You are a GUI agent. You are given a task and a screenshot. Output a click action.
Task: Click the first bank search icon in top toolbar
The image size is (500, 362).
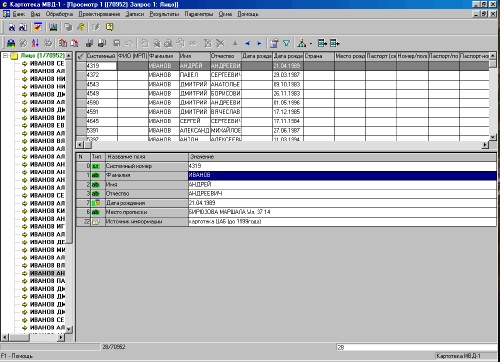click(x=12, y=27)
